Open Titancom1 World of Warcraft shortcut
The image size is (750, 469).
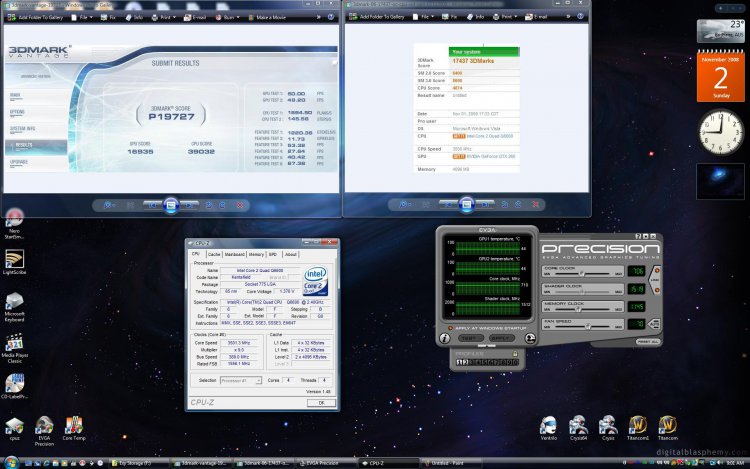point(638,428)
